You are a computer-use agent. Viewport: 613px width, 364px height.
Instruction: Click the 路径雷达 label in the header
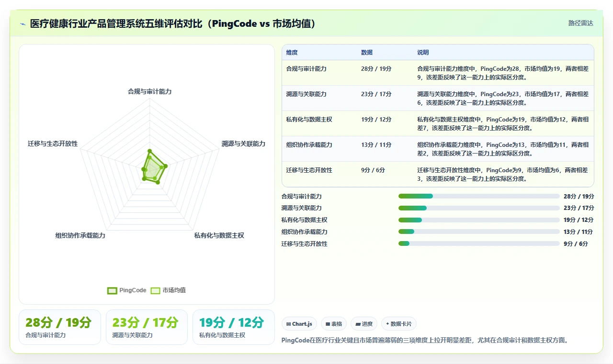click(580, 23)
